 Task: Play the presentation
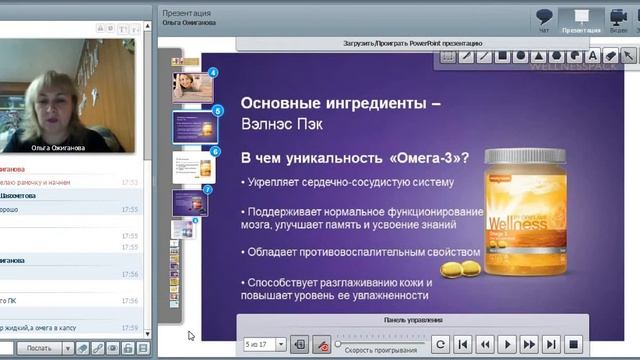tap(507, 345)
